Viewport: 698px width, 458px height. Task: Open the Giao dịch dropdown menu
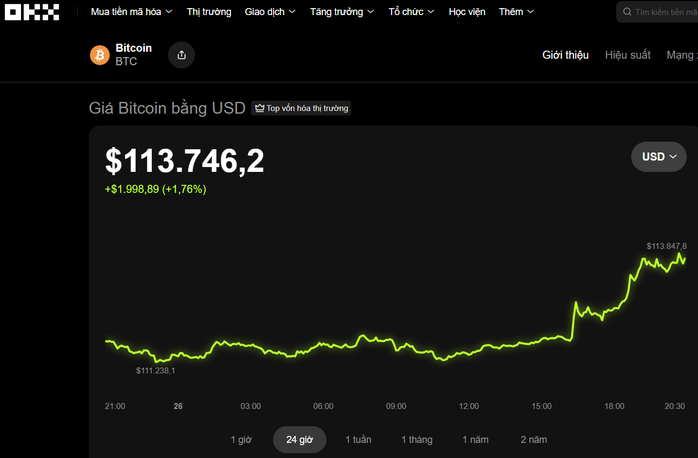coord(270,12)
